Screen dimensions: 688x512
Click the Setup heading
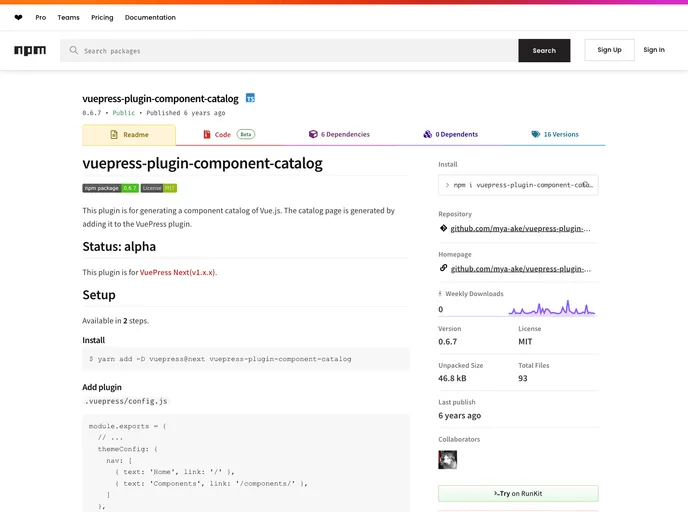click(x=99, y=295)
